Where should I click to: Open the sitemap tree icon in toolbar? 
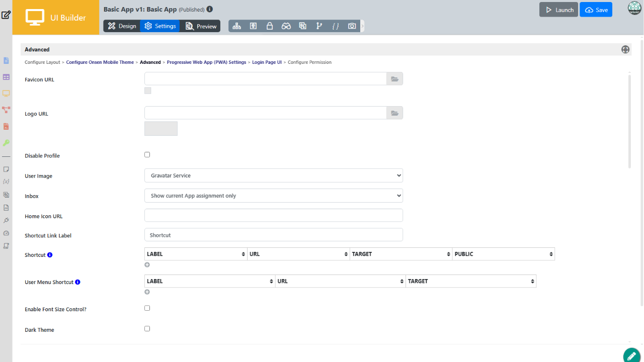tap(236, 26)
